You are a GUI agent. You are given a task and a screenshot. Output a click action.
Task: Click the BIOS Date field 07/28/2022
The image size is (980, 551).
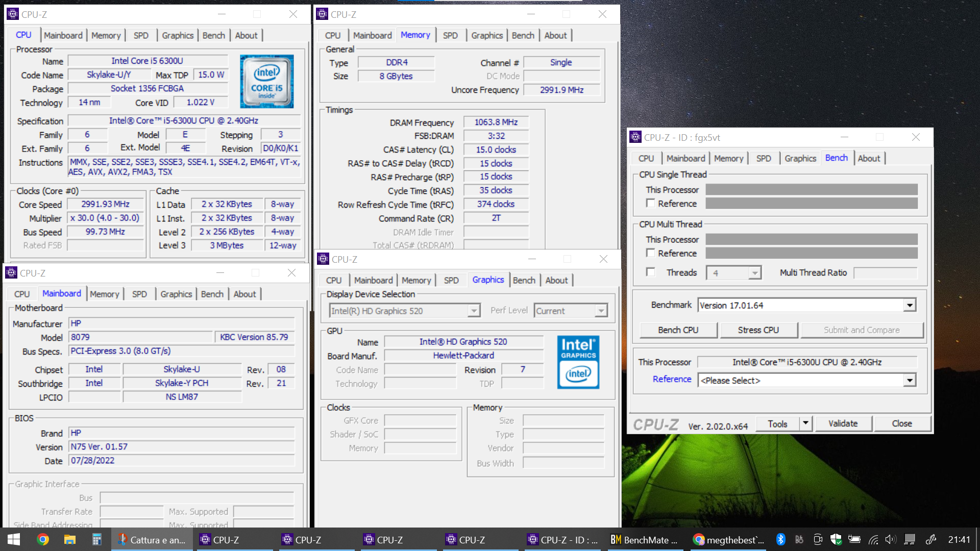(x=181, y=461)
